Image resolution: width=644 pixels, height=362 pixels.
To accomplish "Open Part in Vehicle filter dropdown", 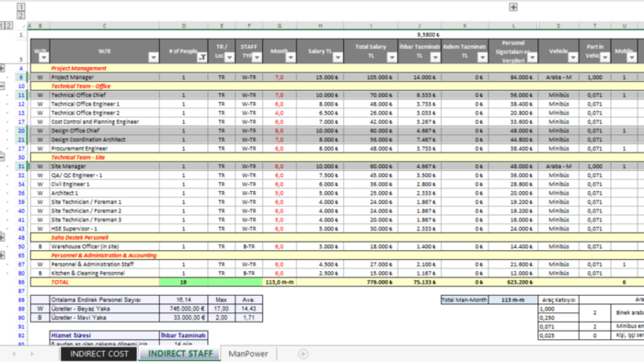I will (x=604, y=57).
